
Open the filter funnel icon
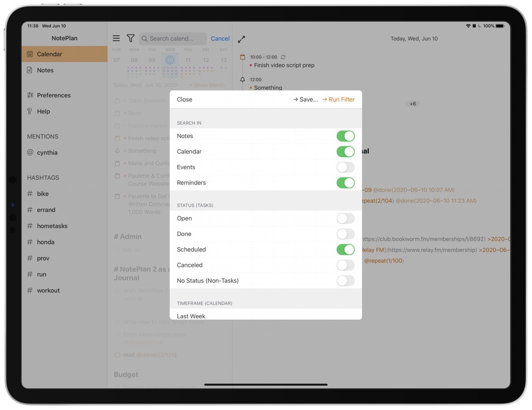coord(131,38)
